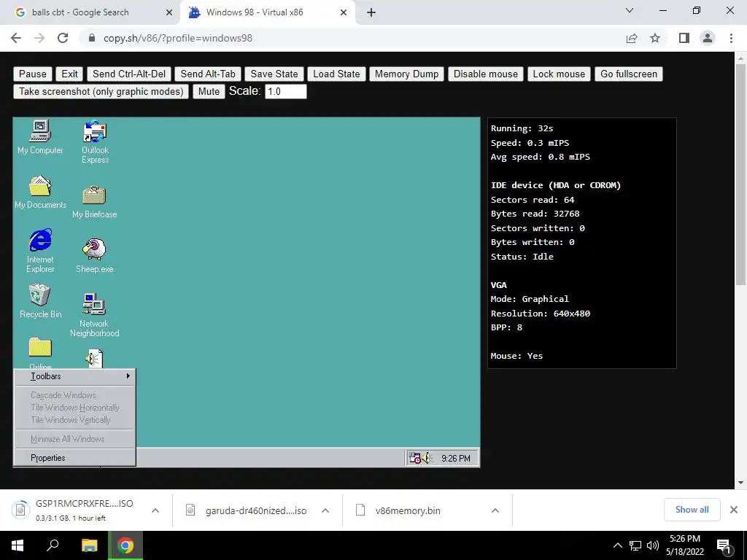Image resolution: width=747 pixels, height=560 pixels.
Task: Switch to Windows 98 Virtual x86 tab
Action: click(x=267, y=12)
